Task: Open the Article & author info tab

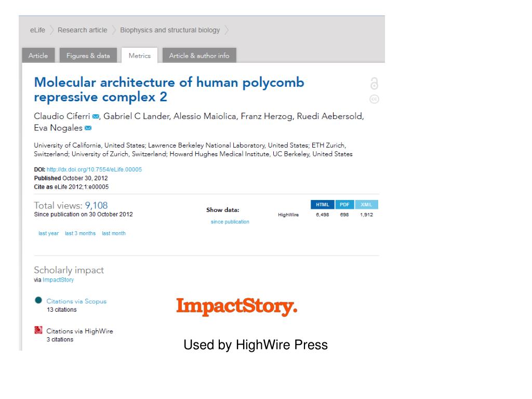Action: [x=199, y=55]
